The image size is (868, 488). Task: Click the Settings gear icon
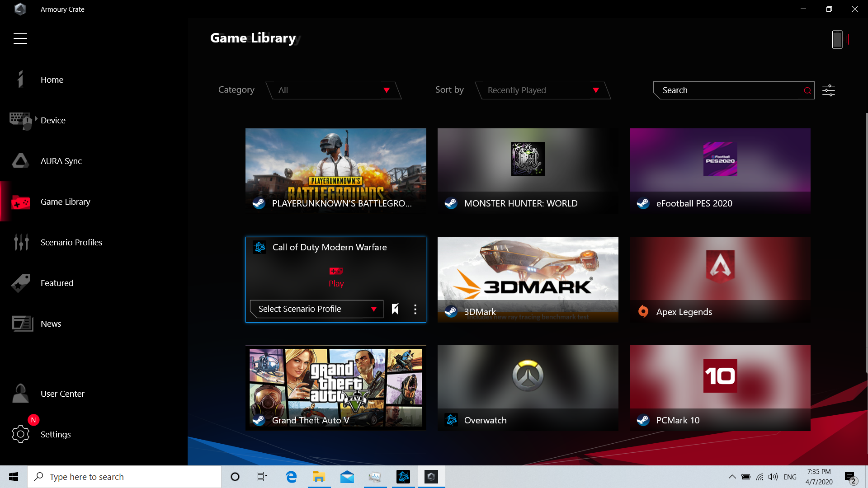(x=20, y=434)
